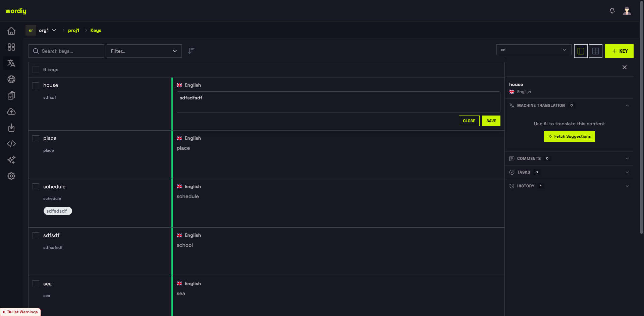Click the globe languages sidebar icon
The width and height of the screenshot is (644, 316).
click(x=11, y=79)
